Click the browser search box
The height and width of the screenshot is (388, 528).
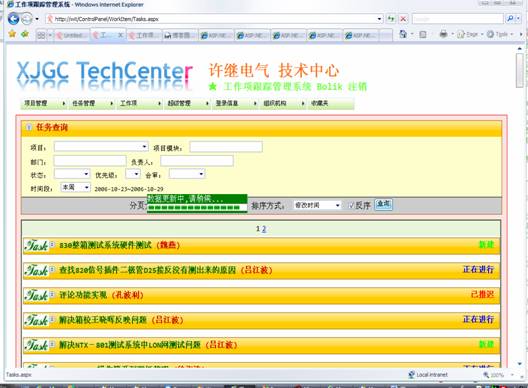(x=458, y=19)
